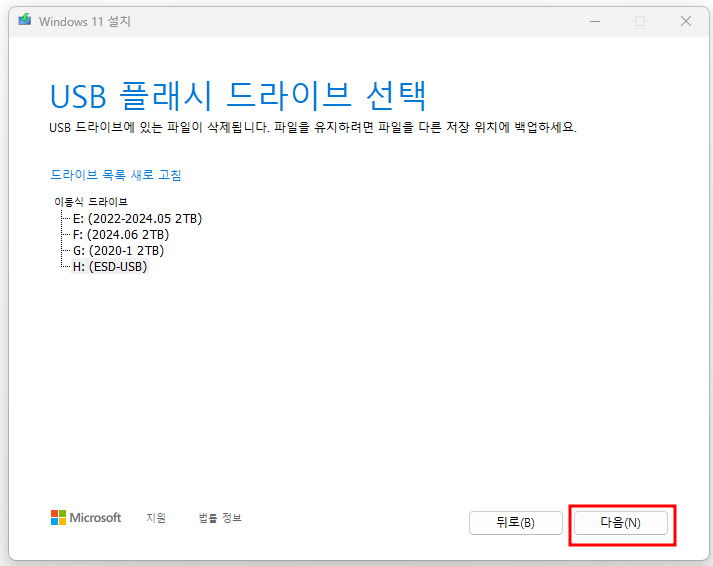This screenshot has width=713, height=566.
Task: Select drive G: (2020-1 2TB)
Action: (x=118, y=250)
